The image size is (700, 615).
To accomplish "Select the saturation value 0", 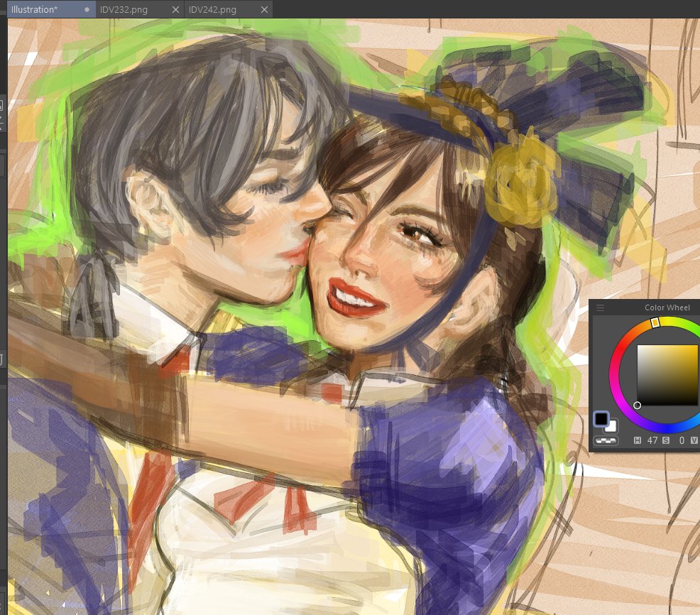I will click(x=682, y=440).
